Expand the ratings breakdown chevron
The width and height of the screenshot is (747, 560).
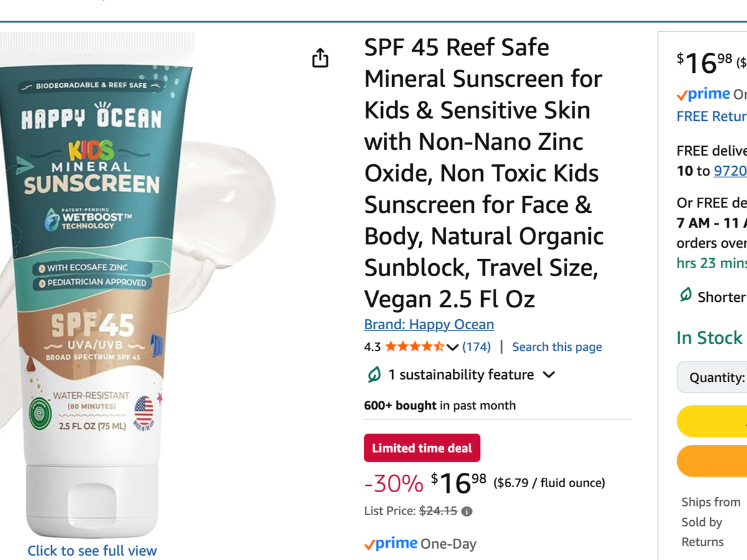453,347
